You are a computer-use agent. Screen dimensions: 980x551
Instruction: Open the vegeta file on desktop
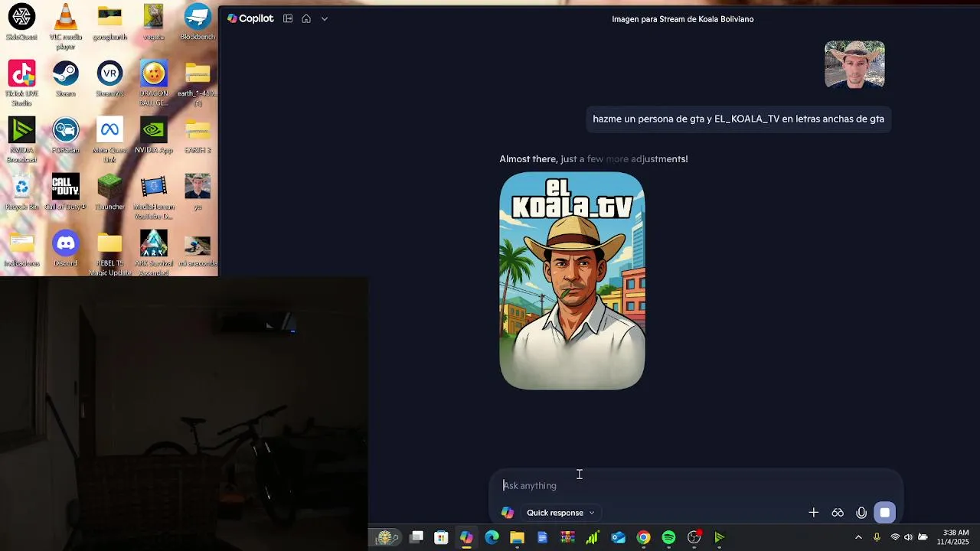(154, 23)
